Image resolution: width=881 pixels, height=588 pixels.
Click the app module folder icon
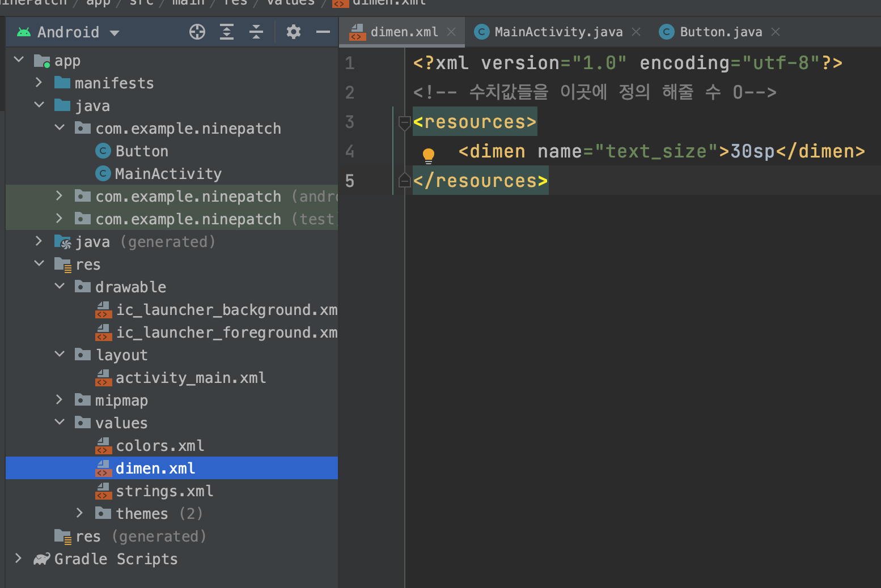point(42,61)
